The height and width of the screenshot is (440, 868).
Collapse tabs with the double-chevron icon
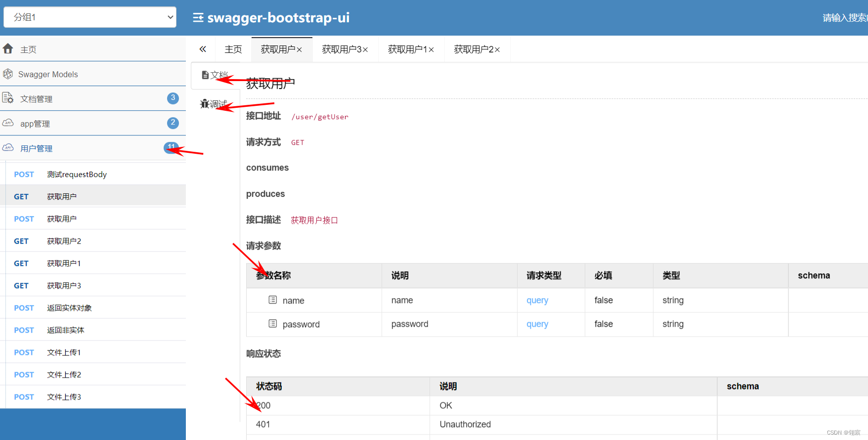tap(203, 49)
